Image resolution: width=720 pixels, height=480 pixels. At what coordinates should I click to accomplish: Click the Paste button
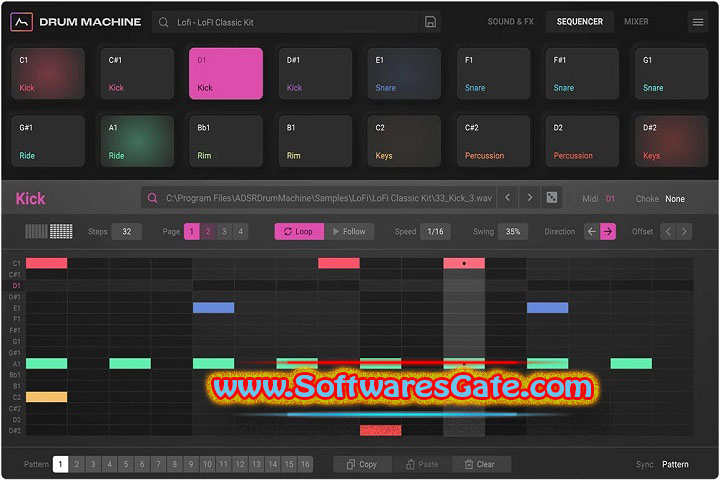pos(422,464)
